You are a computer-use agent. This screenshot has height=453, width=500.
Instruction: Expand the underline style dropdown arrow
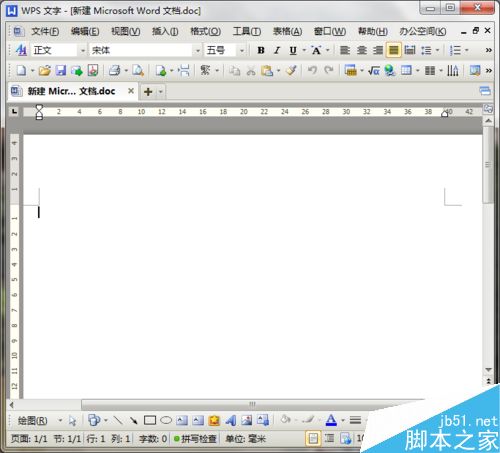pos(304,50)
